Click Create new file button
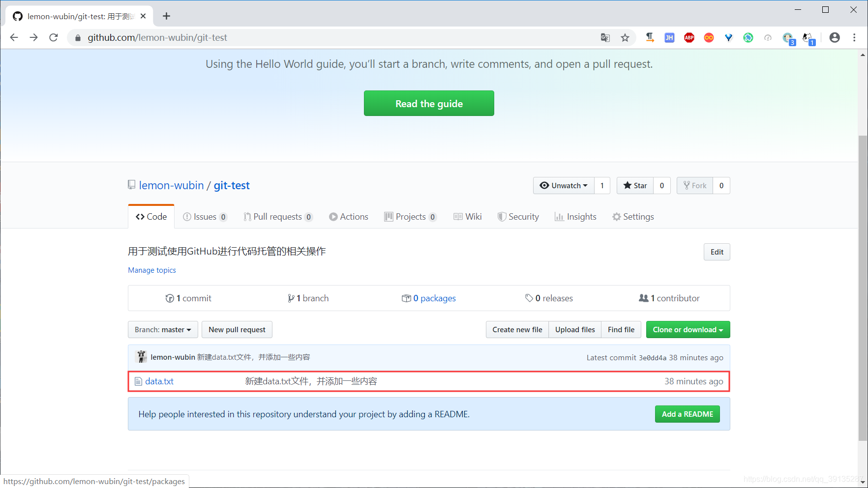 point(517,329)
